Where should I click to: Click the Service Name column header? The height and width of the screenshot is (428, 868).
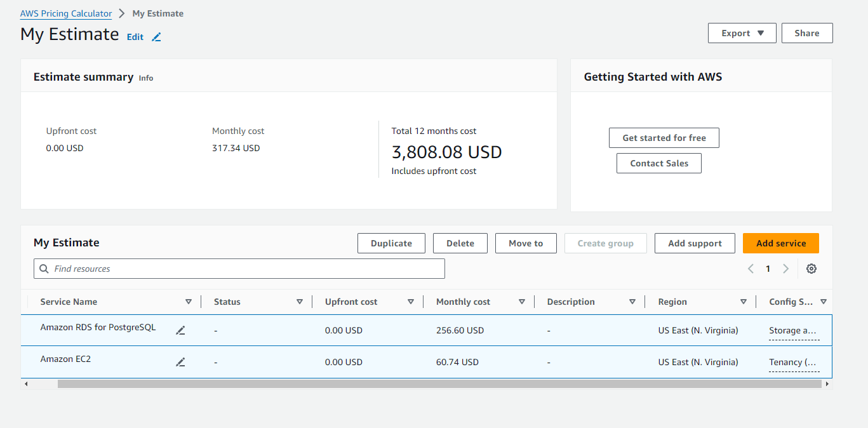69,302
